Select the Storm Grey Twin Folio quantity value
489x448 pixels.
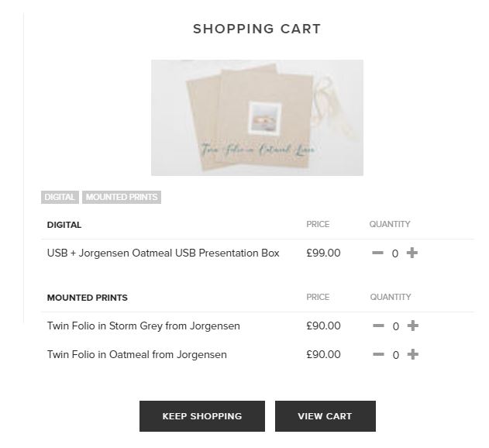pos(396,326)
